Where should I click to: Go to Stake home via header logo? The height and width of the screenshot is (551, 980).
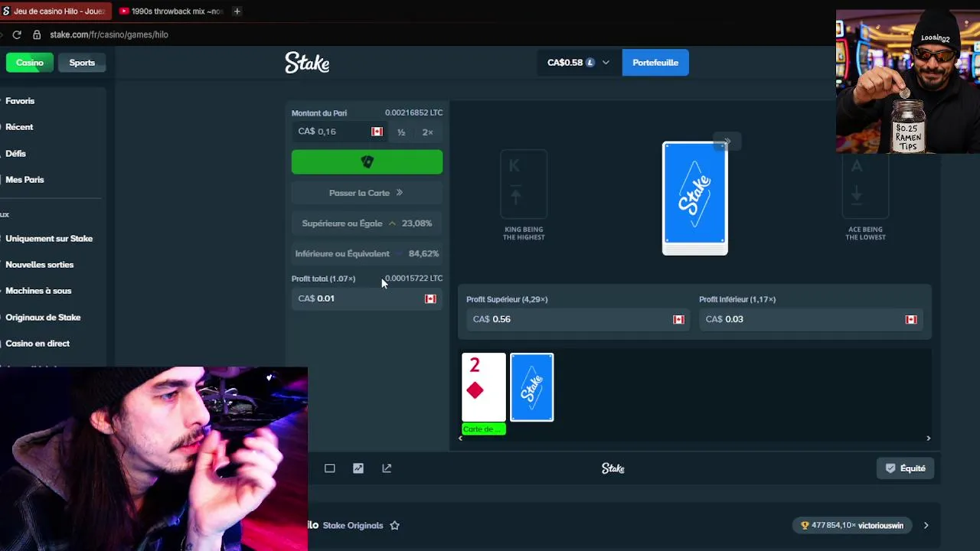pyautogui.click(x=307, y=63)
